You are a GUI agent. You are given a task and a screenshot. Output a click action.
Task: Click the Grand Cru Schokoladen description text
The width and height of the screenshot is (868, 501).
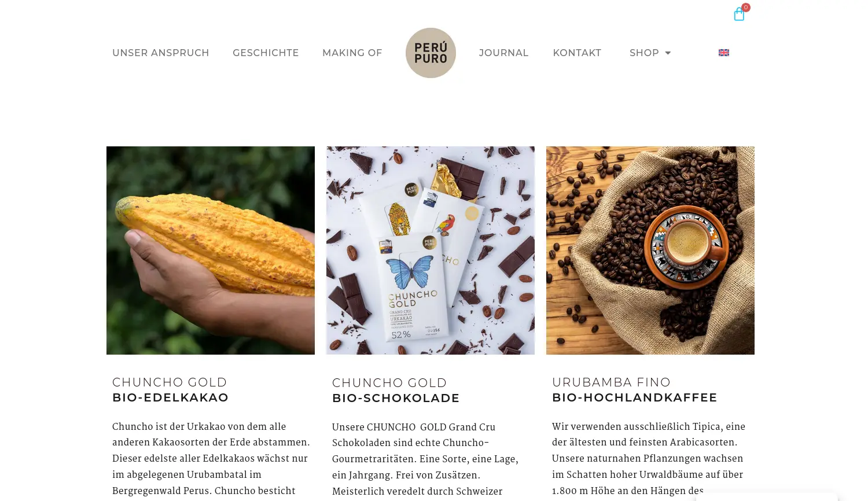click(x=425, y=459)
